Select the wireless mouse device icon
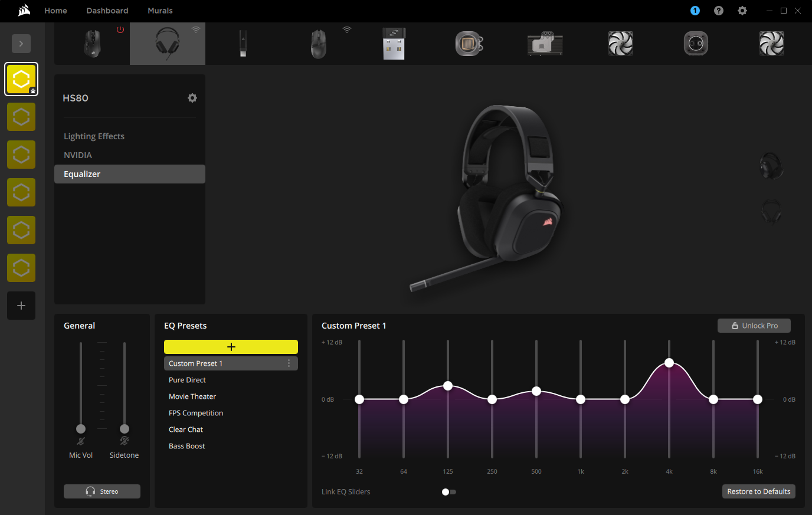 click(x=319, y=44)
